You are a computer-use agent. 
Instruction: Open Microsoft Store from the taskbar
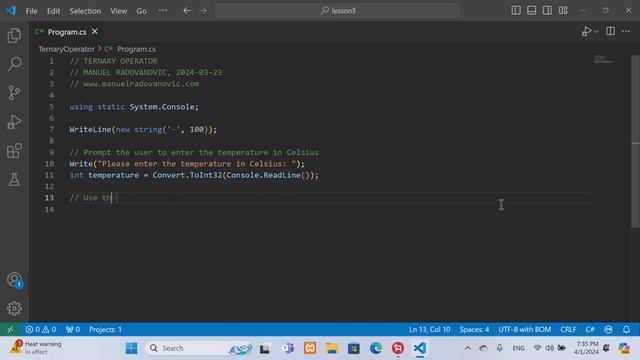click(x=353, y=348)
